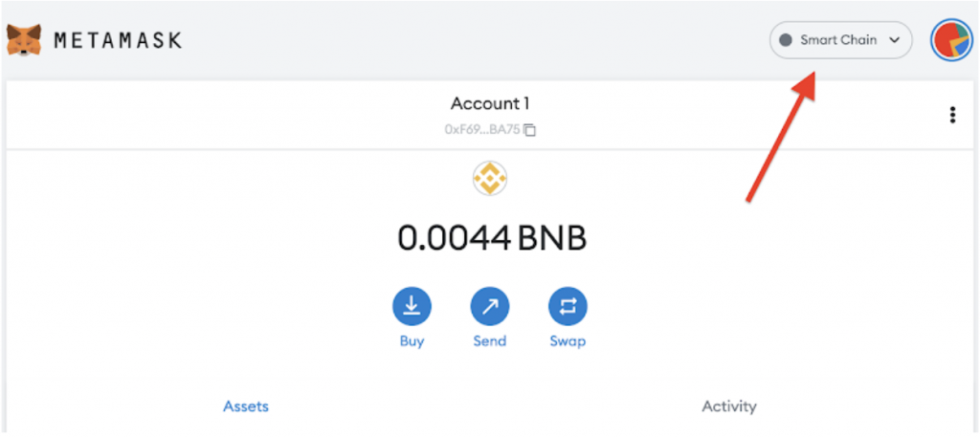The image size is (980, 438).
Task: Click the 0.0044 BNB balance
Action: [x=492, y=238]
